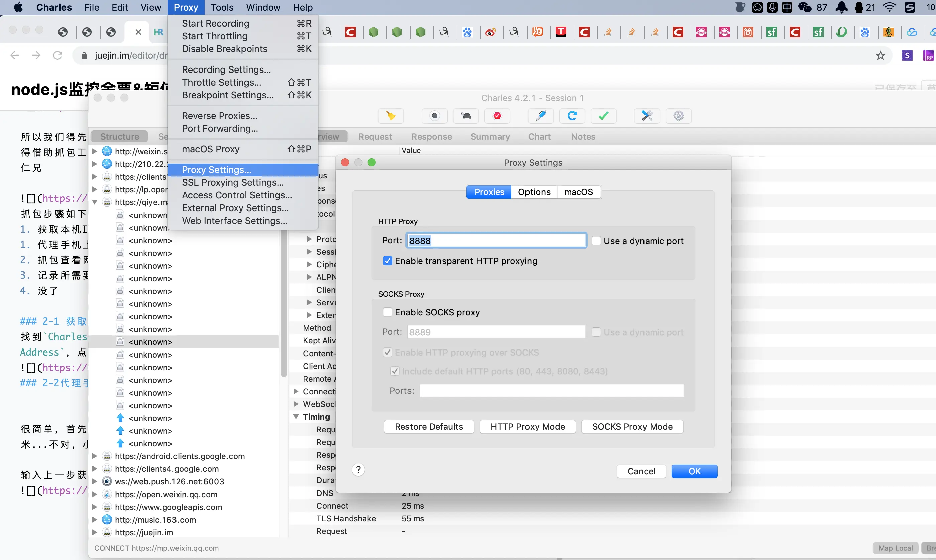Click HTTP Proxy Mode button

pos(528,427)
